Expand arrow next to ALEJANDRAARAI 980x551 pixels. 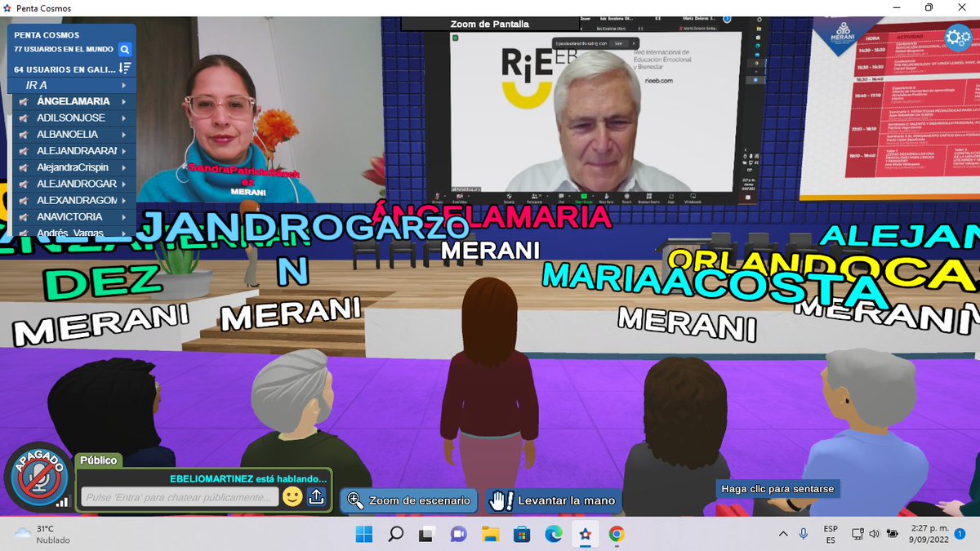point(124,151)
